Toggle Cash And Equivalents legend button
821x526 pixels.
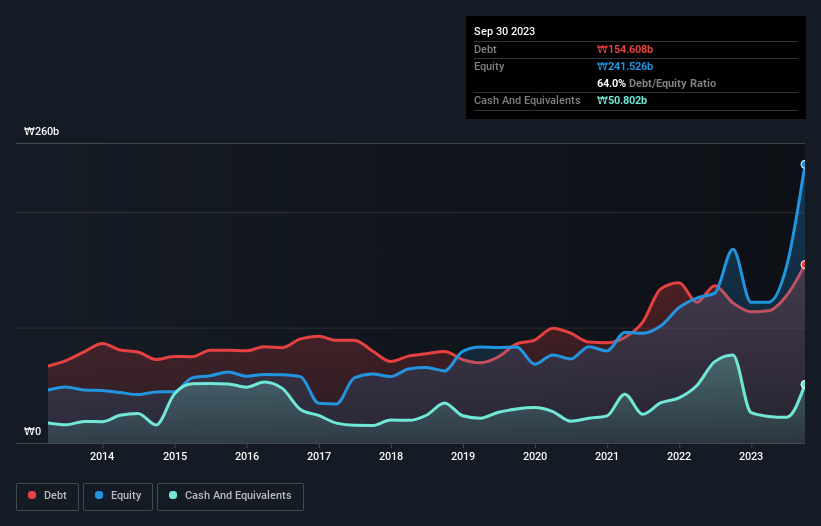tap(230, 496)
